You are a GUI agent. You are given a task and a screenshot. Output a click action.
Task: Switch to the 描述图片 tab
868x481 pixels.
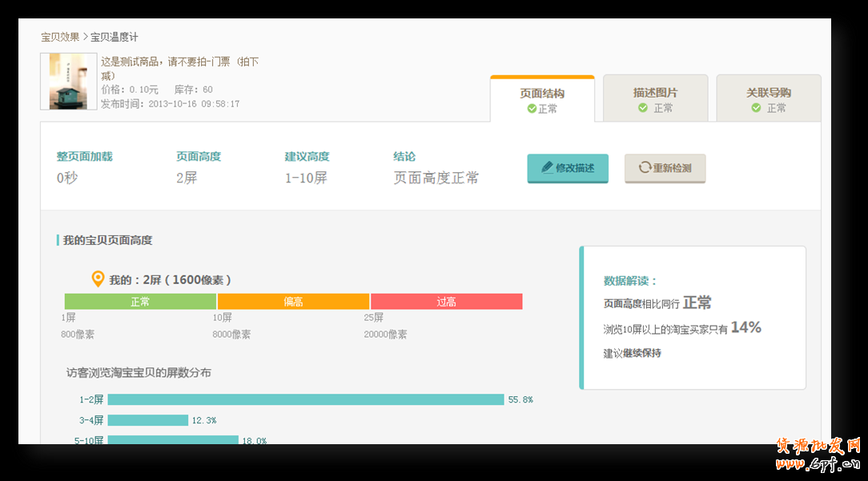656,98
